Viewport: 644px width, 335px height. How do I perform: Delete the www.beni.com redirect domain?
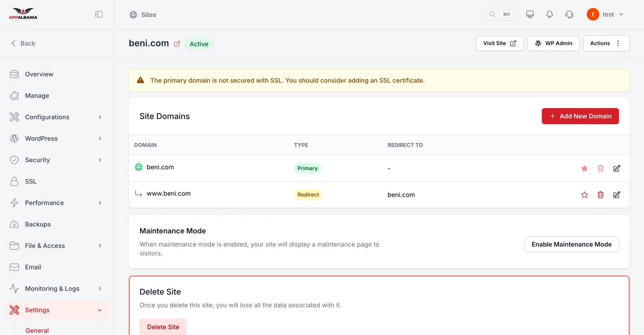click(601, 195)
